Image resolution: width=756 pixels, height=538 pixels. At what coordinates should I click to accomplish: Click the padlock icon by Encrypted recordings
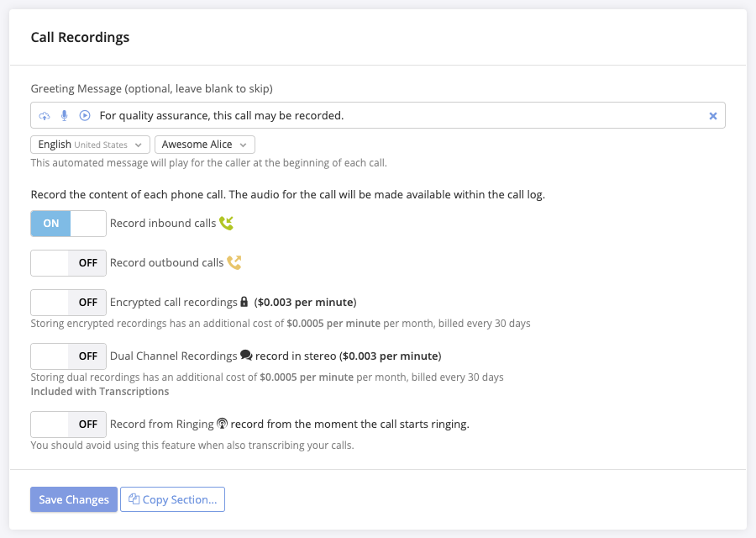click(x=244, y=302)
